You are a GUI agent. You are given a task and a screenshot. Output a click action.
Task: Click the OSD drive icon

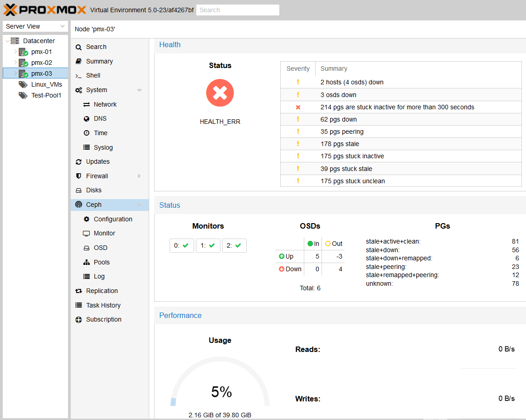coord(87,248)
